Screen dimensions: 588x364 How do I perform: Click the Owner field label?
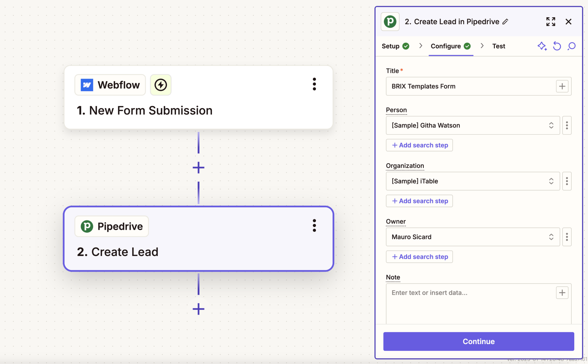click(x=396, y=222)
